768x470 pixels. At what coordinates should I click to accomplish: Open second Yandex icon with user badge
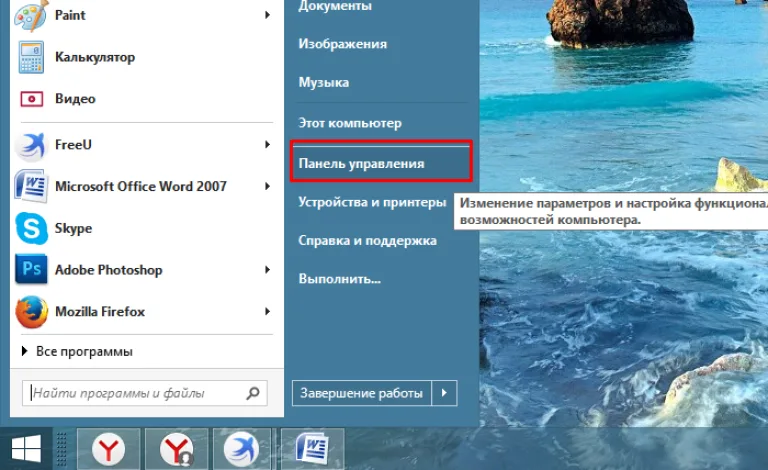(176, 449)
